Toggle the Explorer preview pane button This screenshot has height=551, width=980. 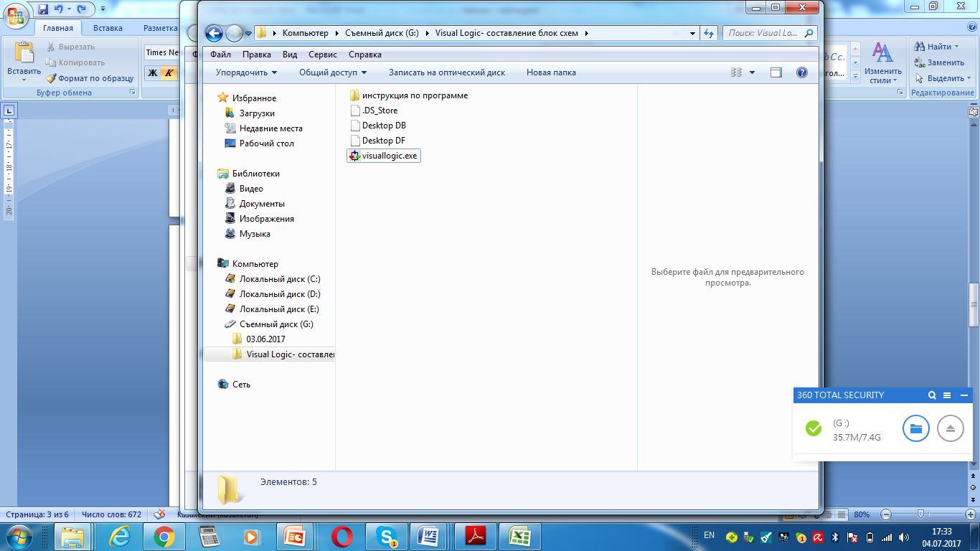[776, 72]
